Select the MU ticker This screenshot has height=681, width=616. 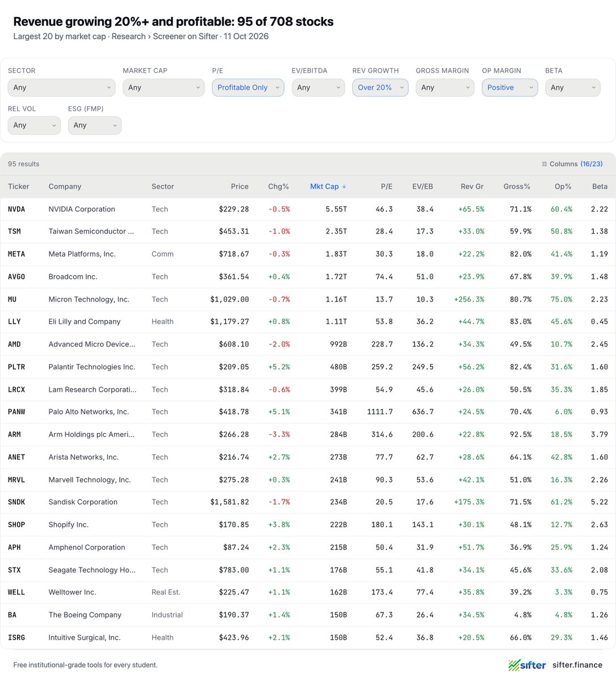coord(12,299)
